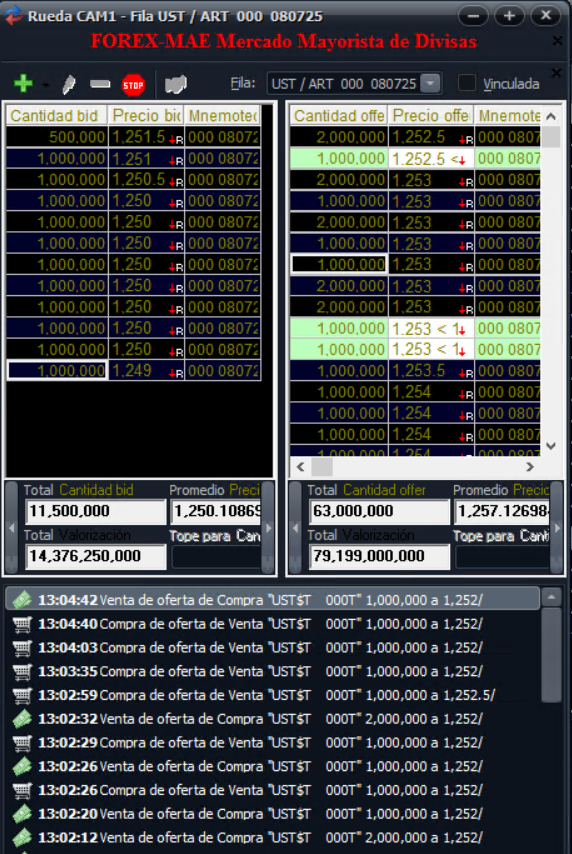Close the FOREX-MAE banner with its x
Screen dimensions: 572x854
coord(557,41)
